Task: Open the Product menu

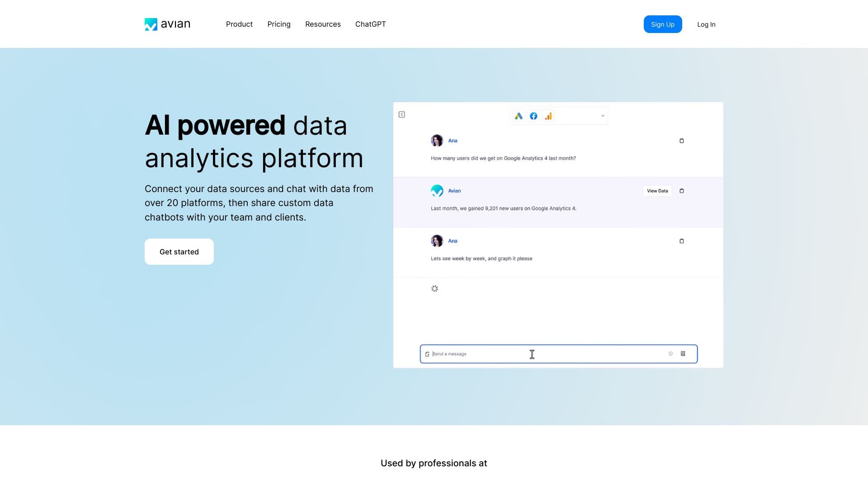Action: tap(239, 24)
